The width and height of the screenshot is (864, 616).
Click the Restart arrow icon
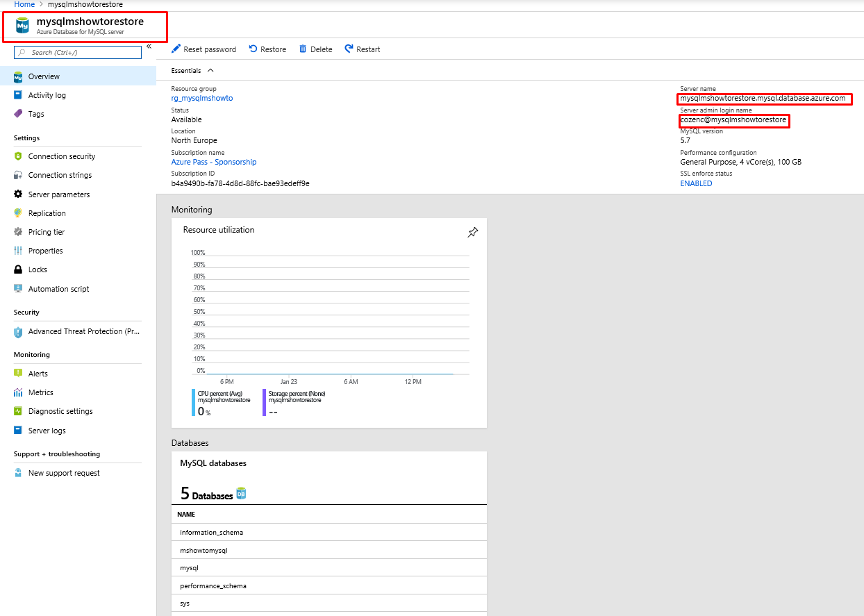[x=349, y=49]
